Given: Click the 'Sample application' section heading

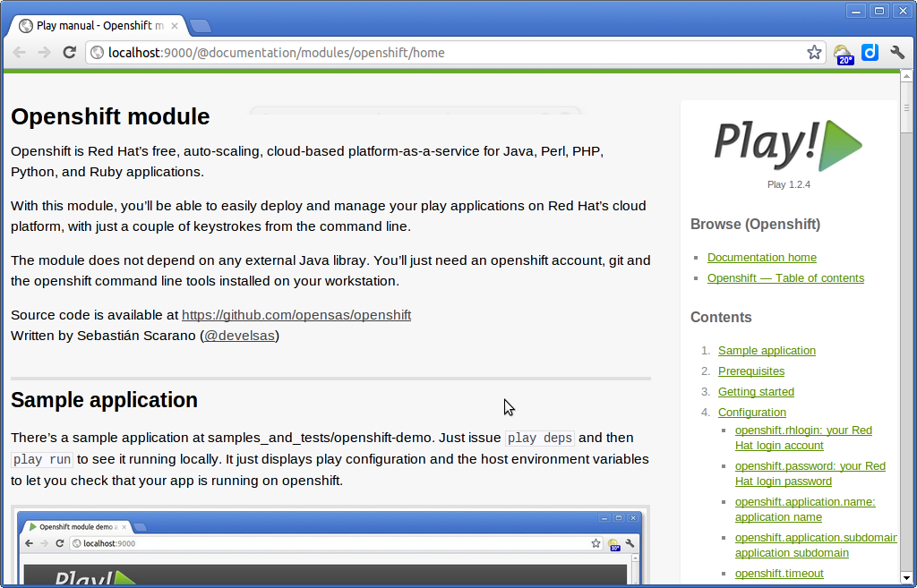Looking at the screenshot, I should [x=104, y=400].
